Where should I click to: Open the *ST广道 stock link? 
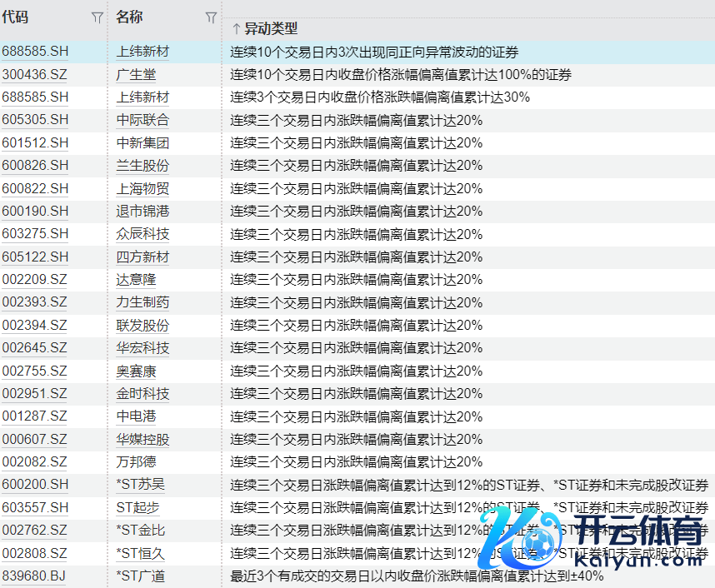click(141, 576)
